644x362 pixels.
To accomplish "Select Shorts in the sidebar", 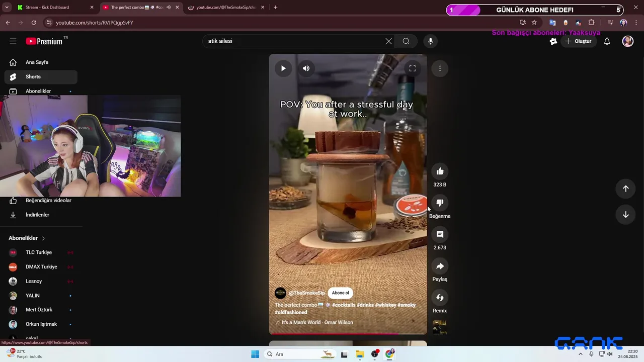I will [41, 77].
